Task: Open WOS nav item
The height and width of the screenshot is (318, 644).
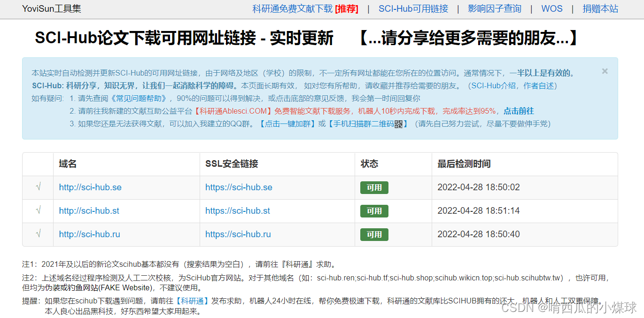Action: [552, 9]
